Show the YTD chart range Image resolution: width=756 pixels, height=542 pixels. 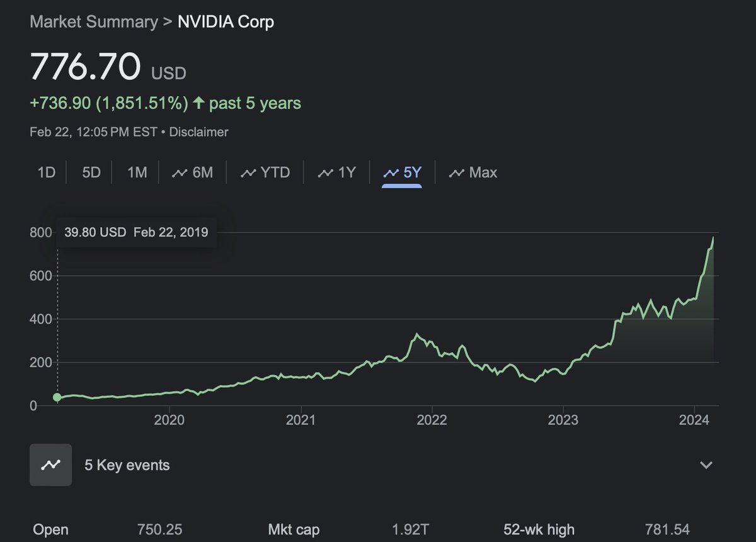[265, 172]
